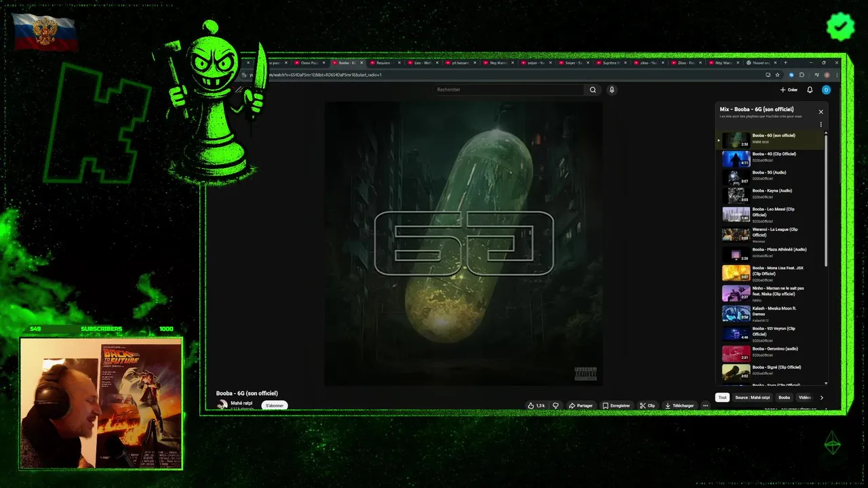The height and width of the screenshot is (488, 868).
Task: Click the Mix - Booba - 6G playlist title
Action: [x=757, y=109]
